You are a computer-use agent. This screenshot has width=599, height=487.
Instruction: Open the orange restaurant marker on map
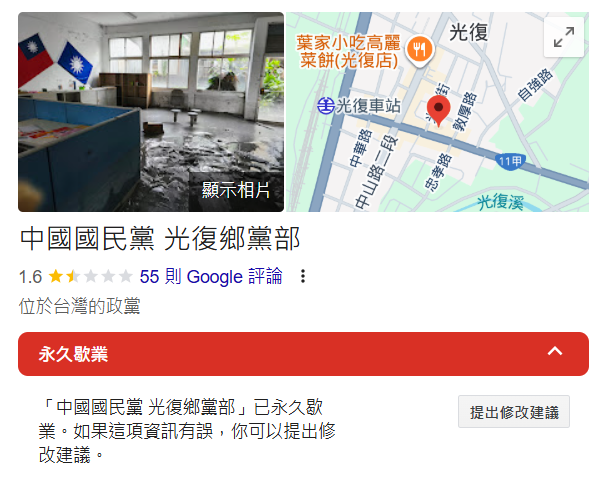click(x=419, y=50)
